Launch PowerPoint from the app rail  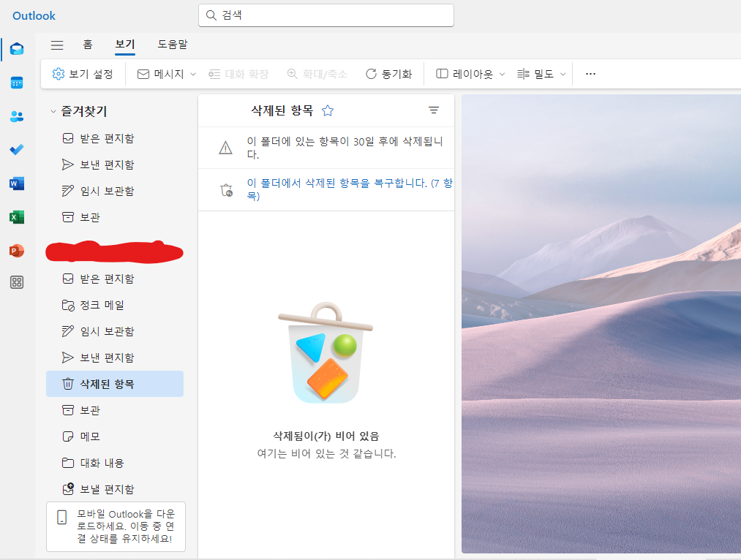17,251
